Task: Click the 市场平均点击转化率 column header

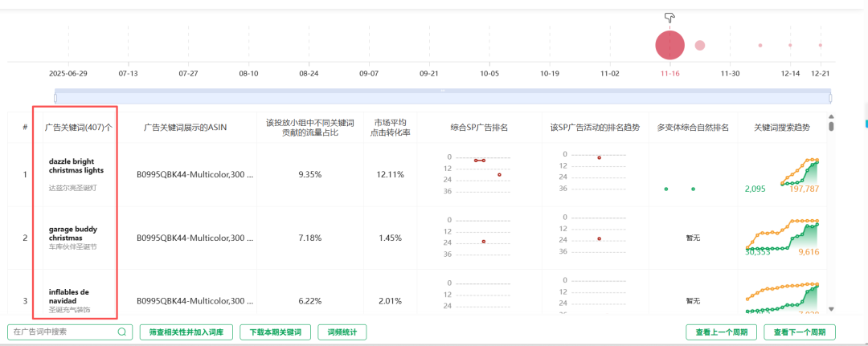Action: pyautogui.click(x=391, y=127)
